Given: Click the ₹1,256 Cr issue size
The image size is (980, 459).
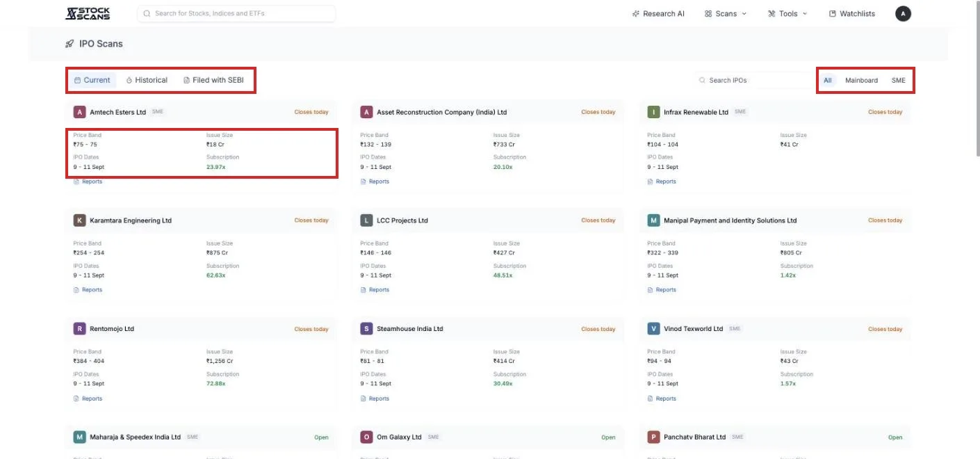Looking at the screenshot, I should (x=220, y=362).
